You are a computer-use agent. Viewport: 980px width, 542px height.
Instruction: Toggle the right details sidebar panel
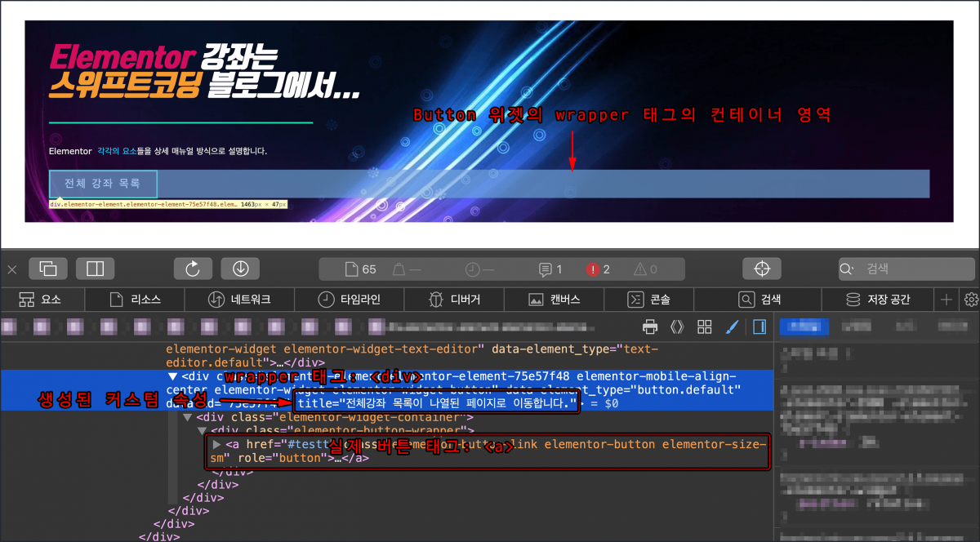coord(759,326)
